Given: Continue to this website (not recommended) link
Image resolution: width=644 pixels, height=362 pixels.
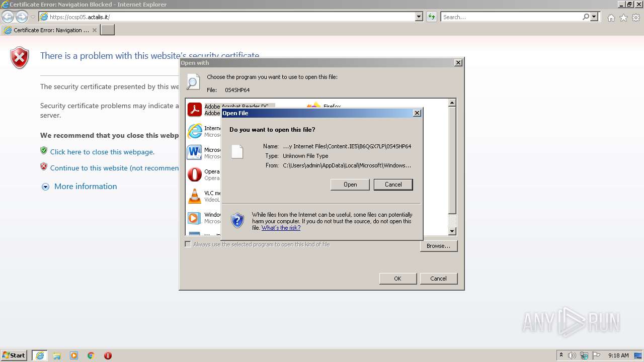Looking at the screenshot, I should [x=114, y=168].
